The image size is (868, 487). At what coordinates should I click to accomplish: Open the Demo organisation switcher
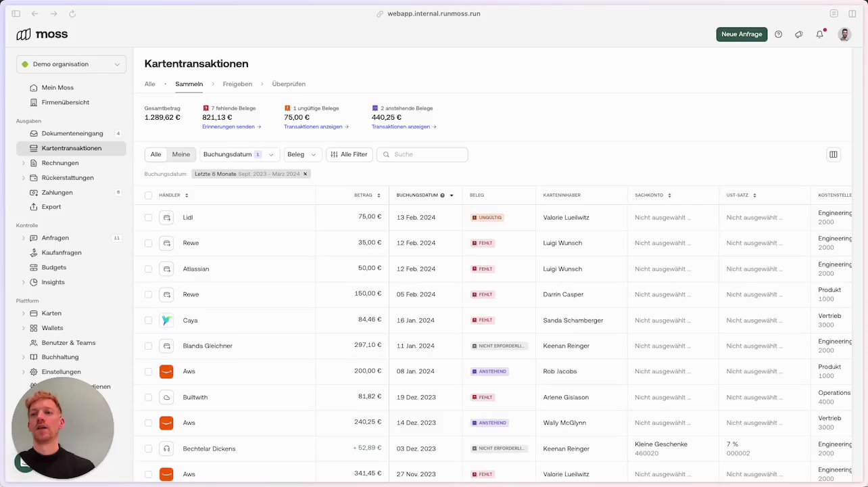(71, 64)
